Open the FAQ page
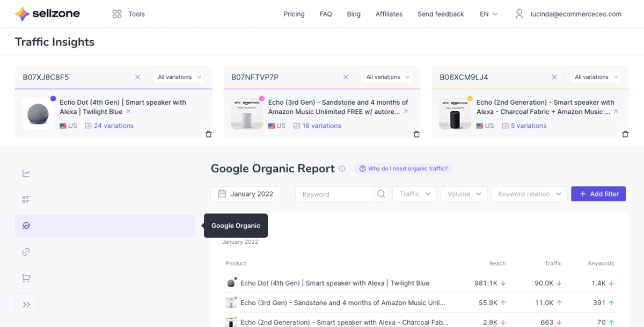The image size is (644, 327). tap(326, 14)
